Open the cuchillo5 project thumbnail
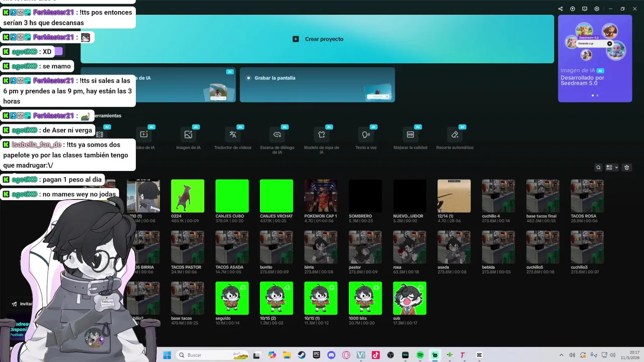 tap(543, 247)
